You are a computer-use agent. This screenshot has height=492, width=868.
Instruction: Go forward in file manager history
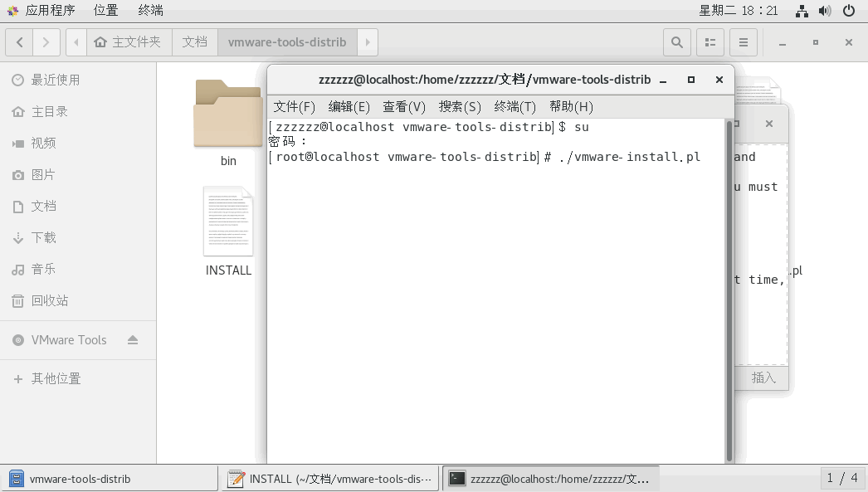(x=46, y=42)
